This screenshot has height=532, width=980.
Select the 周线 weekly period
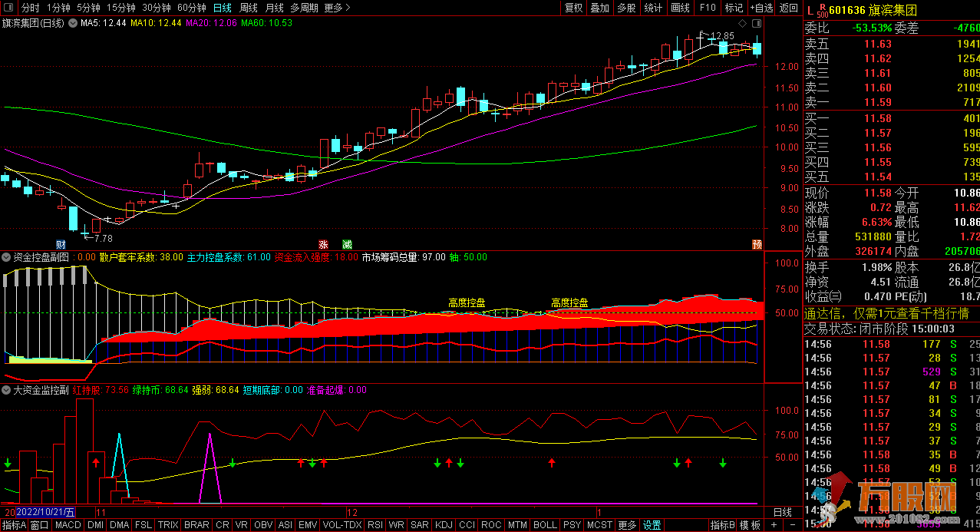coord(249,8)
